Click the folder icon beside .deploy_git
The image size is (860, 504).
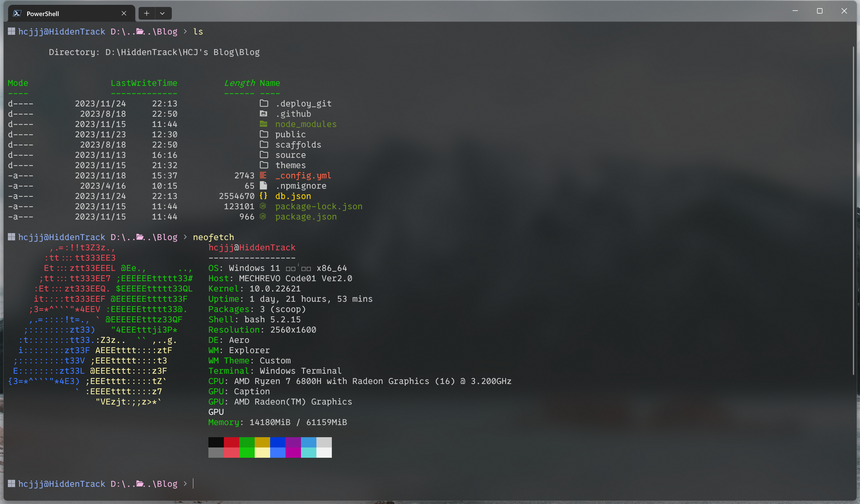point(264,103)
